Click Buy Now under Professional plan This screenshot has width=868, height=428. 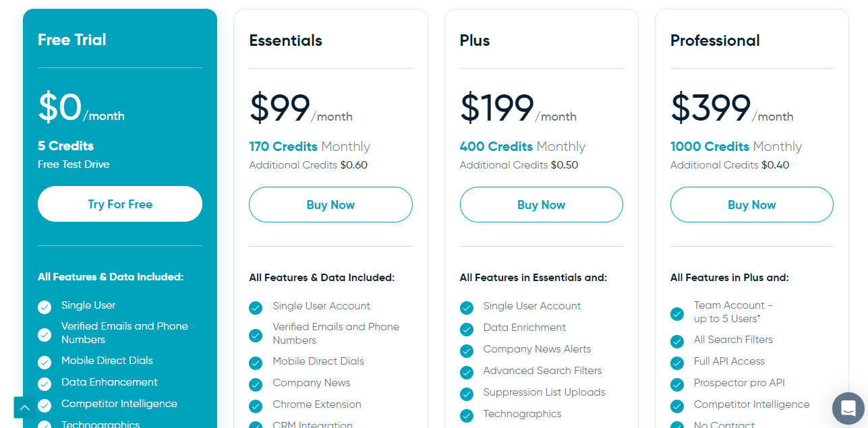tap(751, 204)
